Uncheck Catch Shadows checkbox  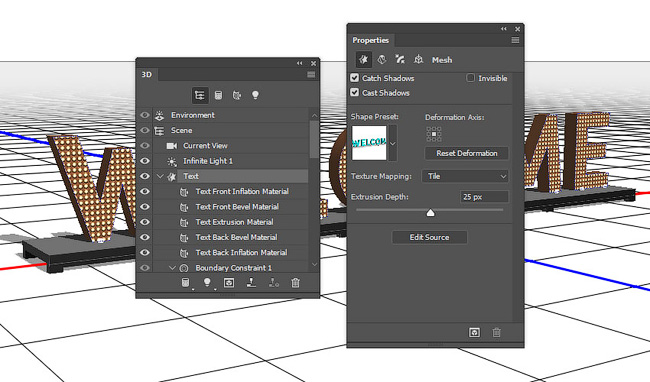tap(354, 77)
